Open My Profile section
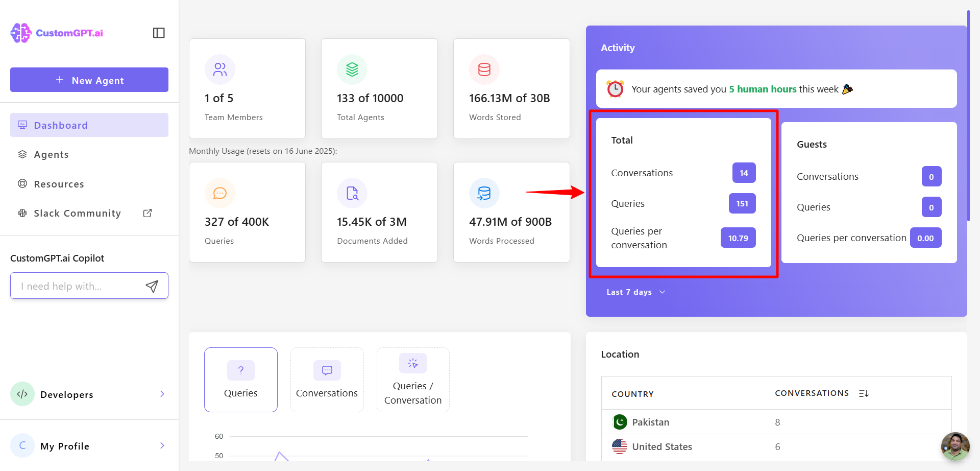 point(89,445)
